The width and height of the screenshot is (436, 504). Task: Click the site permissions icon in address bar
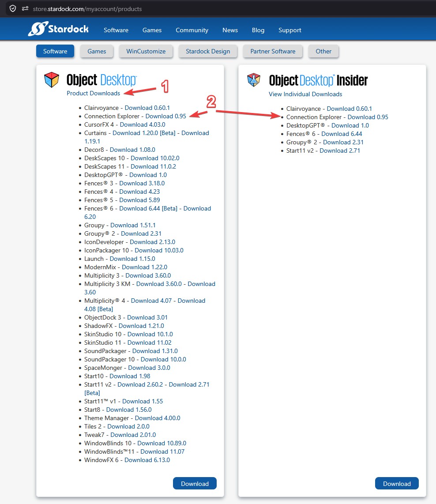click(x=25, y=8)
